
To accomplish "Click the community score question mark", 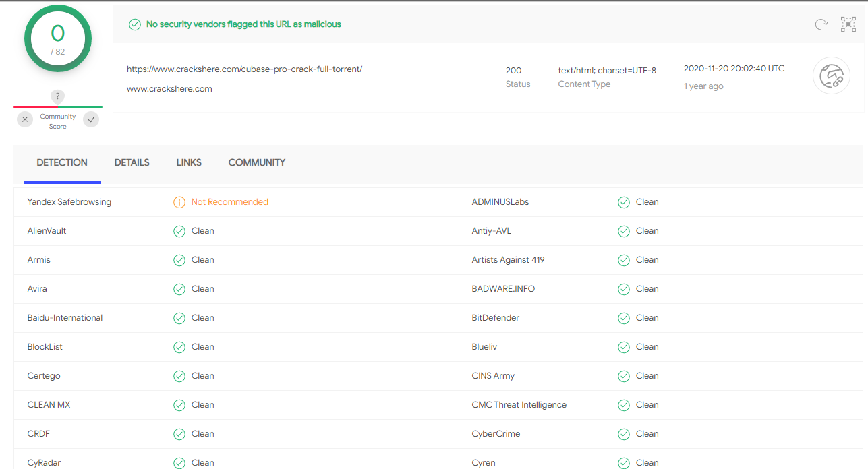I will (58, 96).
